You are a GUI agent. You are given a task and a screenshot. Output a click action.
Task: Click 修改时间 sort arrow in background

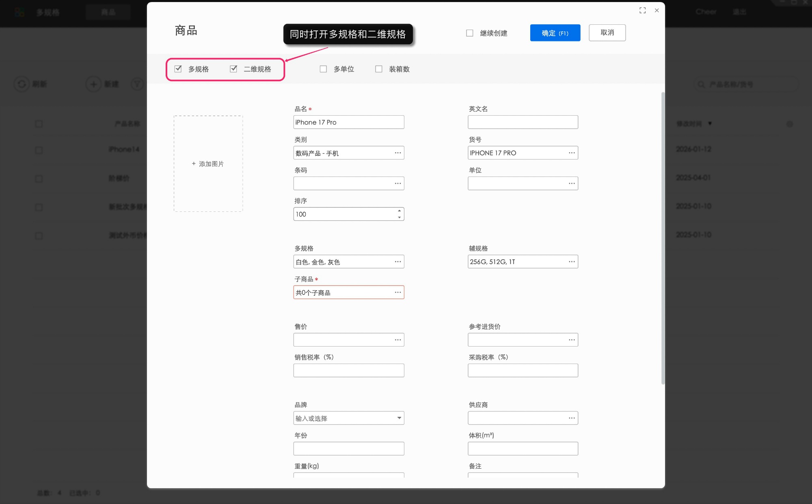point(710,123)
